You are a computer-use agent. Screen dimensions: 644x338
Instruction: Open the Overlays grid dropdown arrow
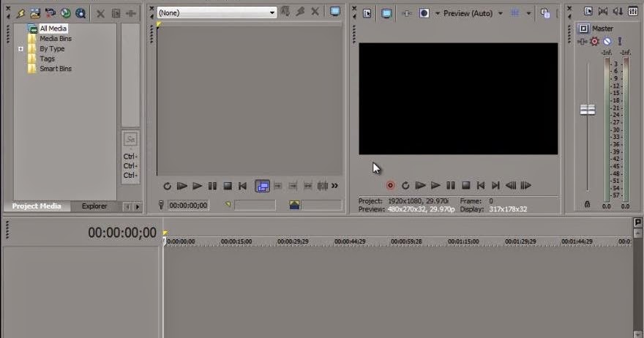pos(528,14)
